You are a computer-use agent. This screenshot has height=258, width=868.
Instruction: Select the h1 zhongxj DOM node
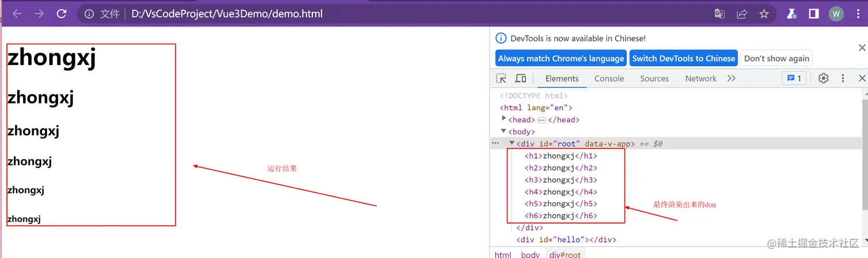point(561,156)
